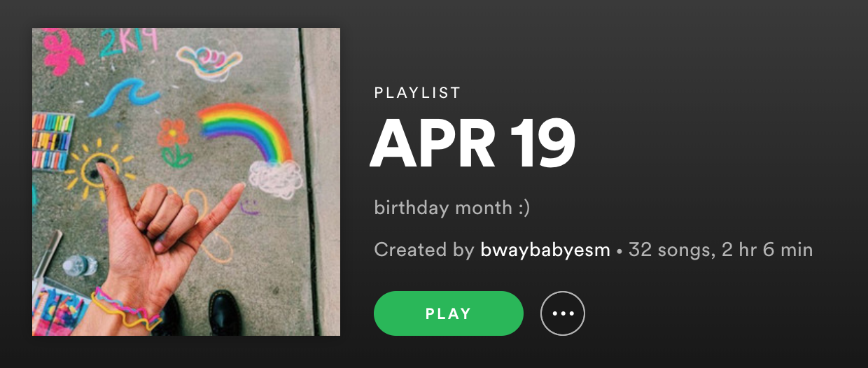This screenshot has height=368, width=868.
Task: Click the blue wave chalk drawing
Action: [125, 97]
